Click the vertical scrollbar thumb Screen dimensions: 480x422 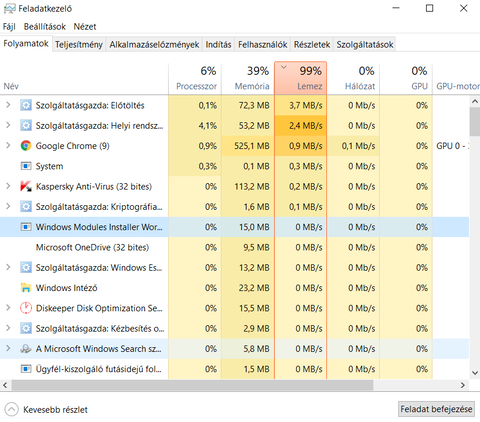[475, 121]
